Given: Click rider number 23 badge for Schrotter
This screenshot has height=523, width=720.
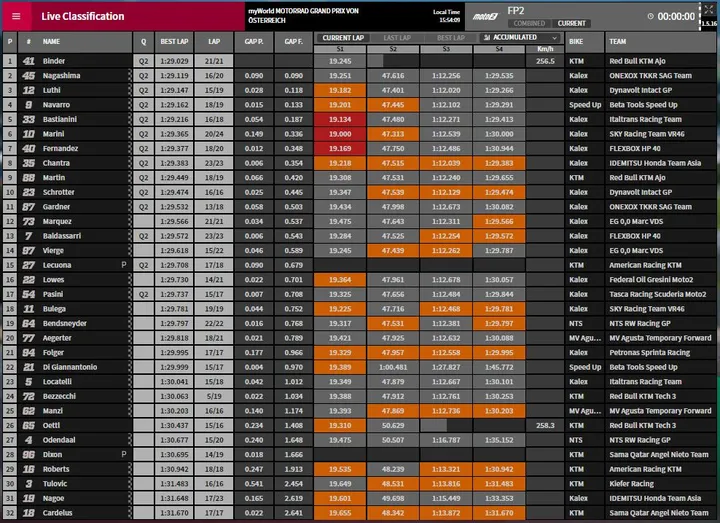Looking at the screenshot, I should click(28, 192).
